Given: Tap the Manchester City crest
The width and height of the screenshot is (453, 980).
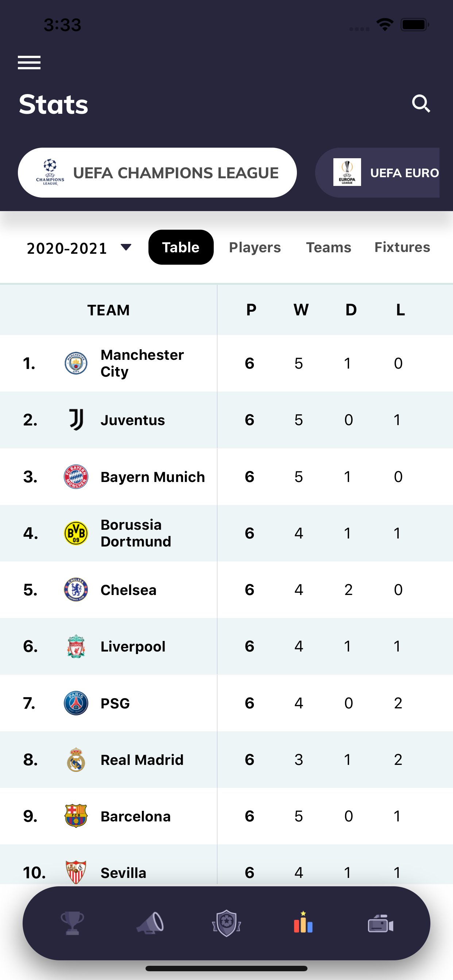Looking at the screenshot, I should pyautogui.click(x=76, y=363).
